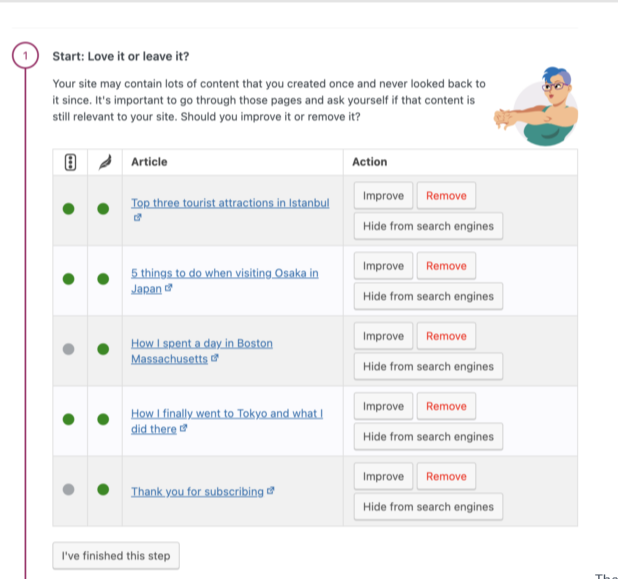Click external link icon after Osaka article

(169, 288)
